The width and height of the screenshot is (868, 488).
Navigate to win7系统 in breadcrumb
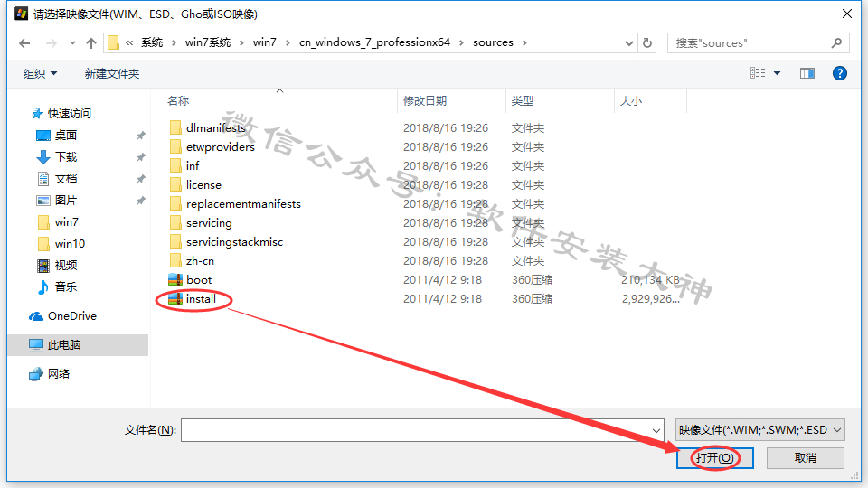(208, 42)
